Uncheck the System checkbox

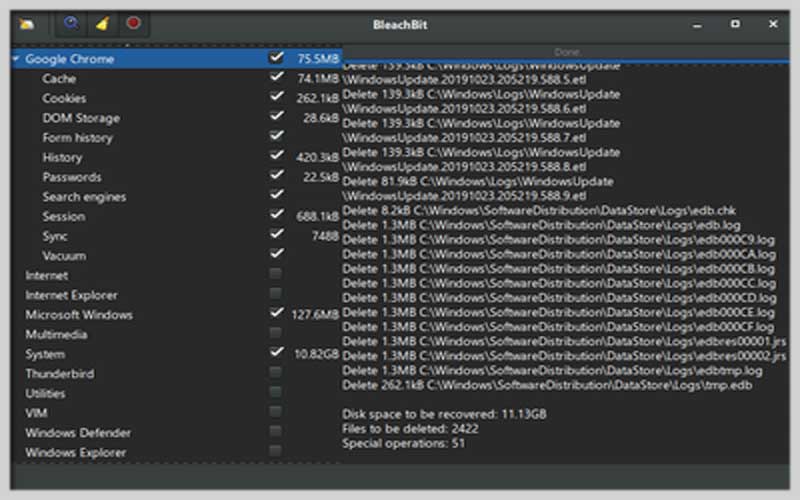pyautogui.click(x=276, y=352)
